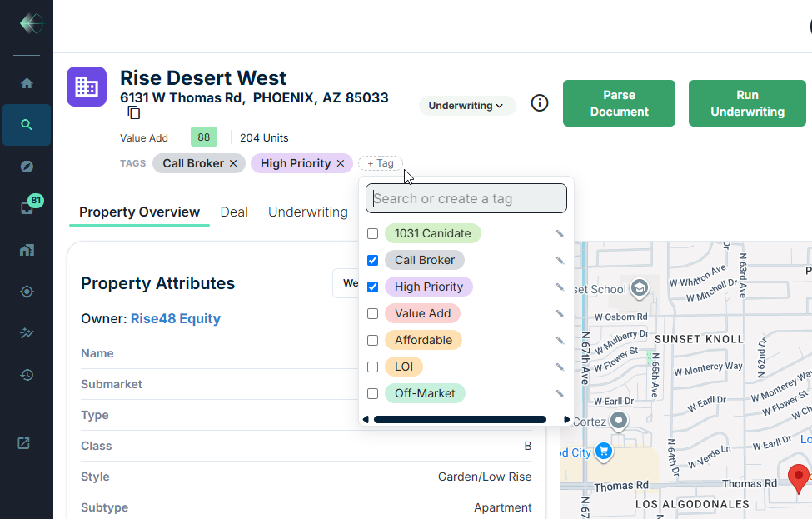812x519 pixels.
Task: Remove the High Priority tag chip
Action: (341, 163)
